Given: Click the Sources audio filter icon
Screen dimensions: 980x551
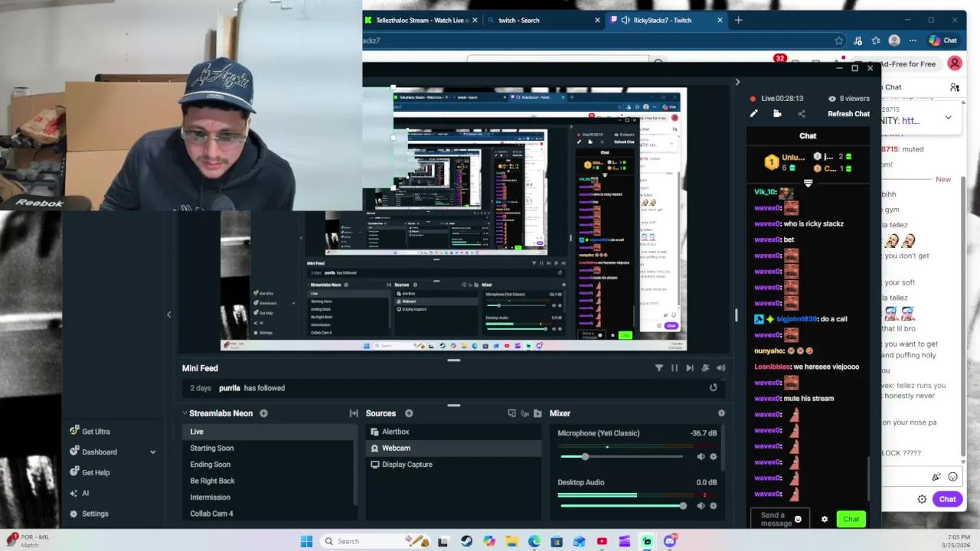Looking at the screenshot, I should pyautogui.click(x=524, y=413).
